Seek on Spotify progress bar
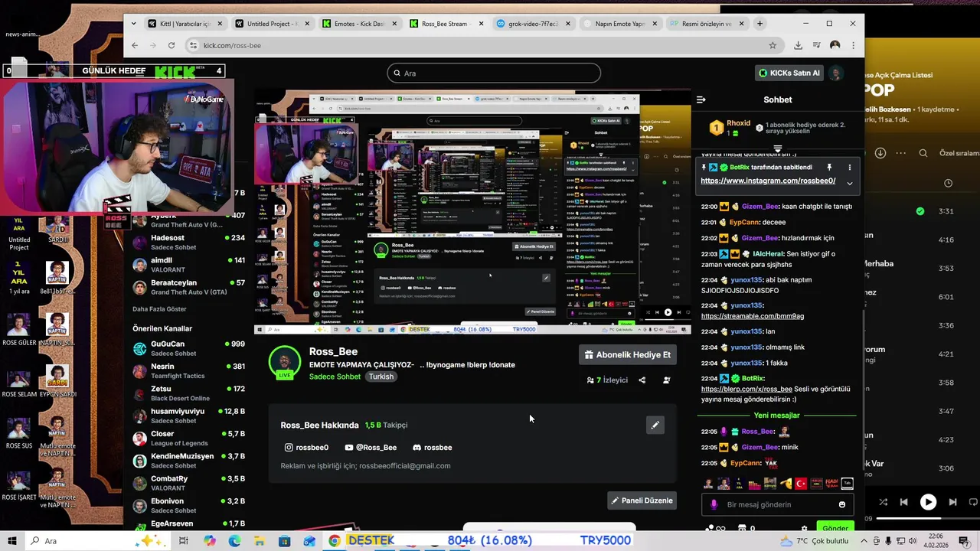The image size is (980, 551). tap(928, 519)
